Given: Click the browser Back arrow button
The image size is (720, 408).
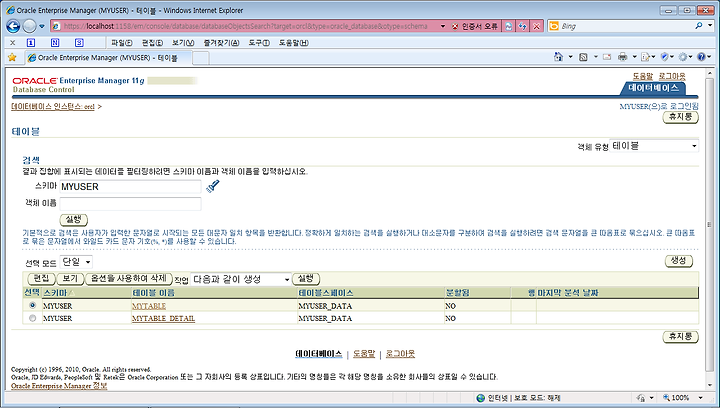Looking at the screenshot, I should (x=13, y=27).
